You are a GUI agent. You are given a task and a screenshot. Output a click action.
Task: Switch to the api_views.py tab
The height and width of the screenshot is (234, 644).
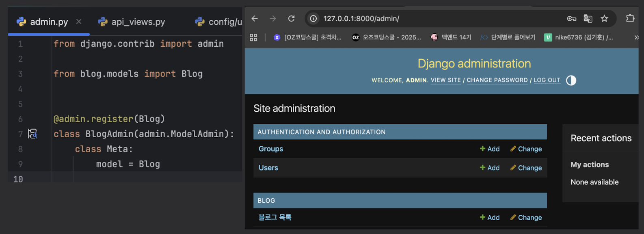pyautogui.click(x=132, y=22)
